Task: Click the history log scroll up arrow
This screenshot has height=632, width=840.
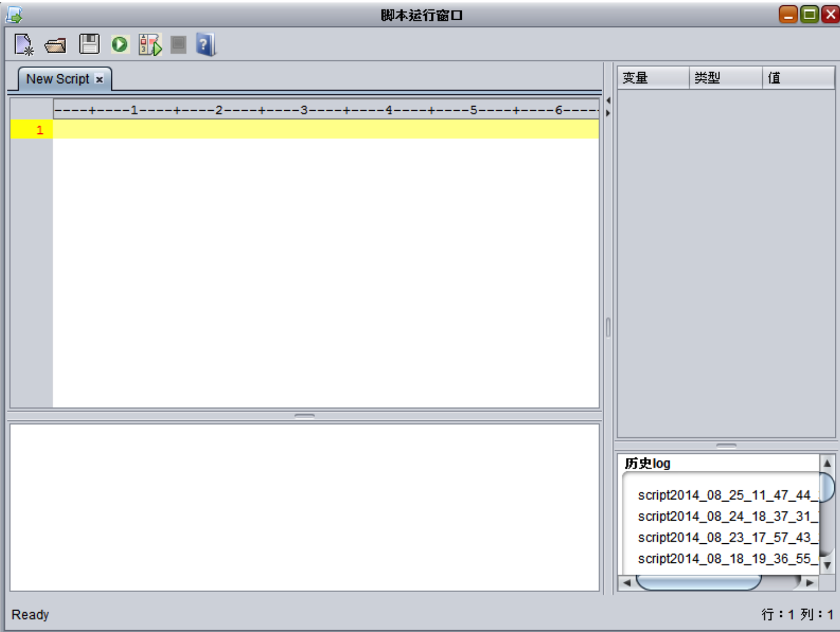Action: [827, 463]
